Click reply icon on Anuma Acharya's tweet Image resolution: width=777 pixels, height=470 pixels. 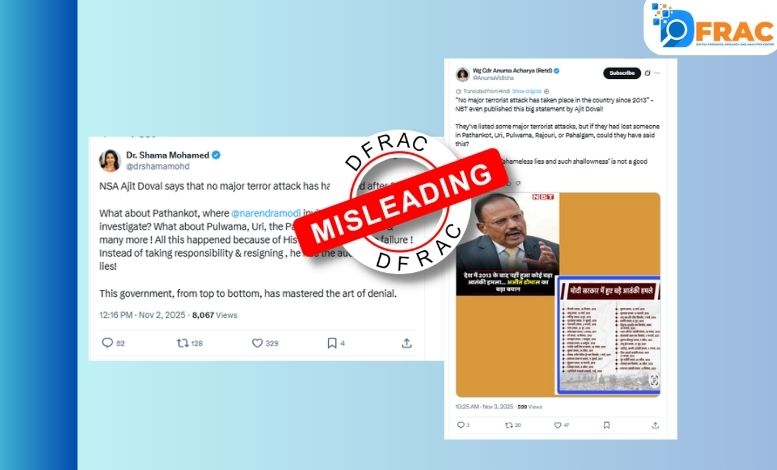460,425
